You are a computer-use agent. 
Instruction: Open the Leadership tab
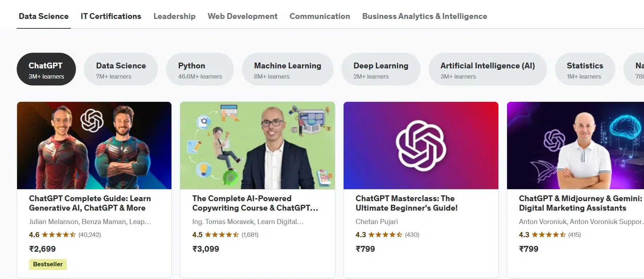point(174,16)
